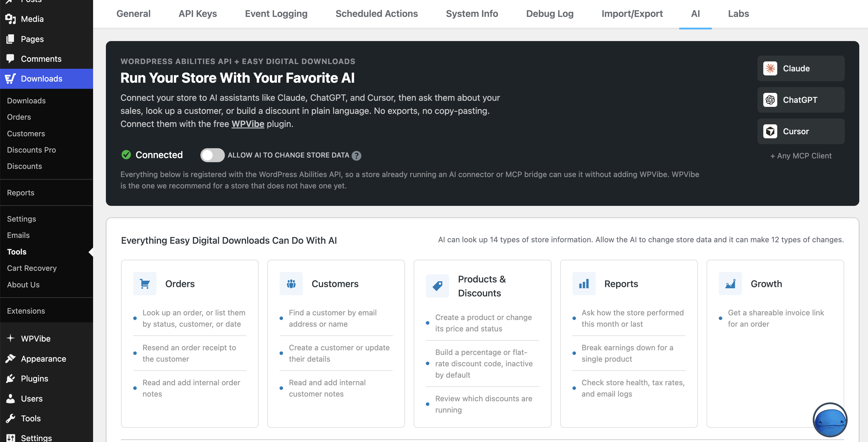Click '+ Any MCP Client' text
The image size is (868, 442).
pyautogui.click(x=801, y=155)
